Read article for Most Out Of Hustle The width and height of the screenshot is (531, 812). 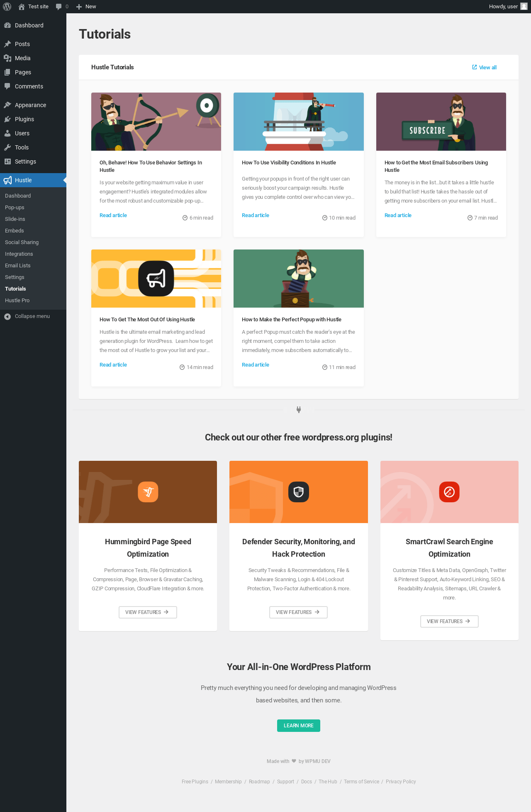113,365
